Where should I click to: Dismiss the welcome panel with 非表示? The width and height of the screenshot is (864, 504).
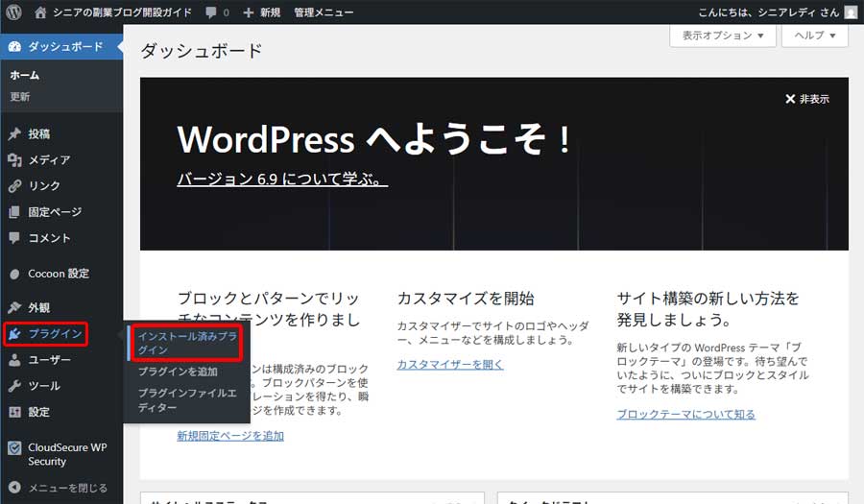point(807,99)
